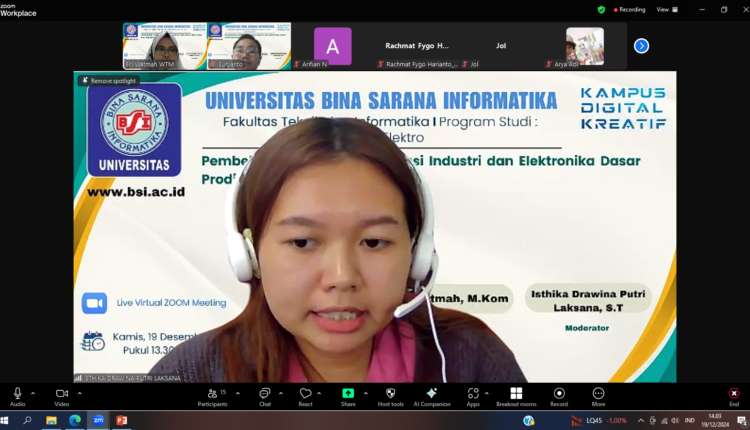750x430 pixels.
Task: Select the second participant video with glasses
Action: pyautogui.click(x=249, y=46)
